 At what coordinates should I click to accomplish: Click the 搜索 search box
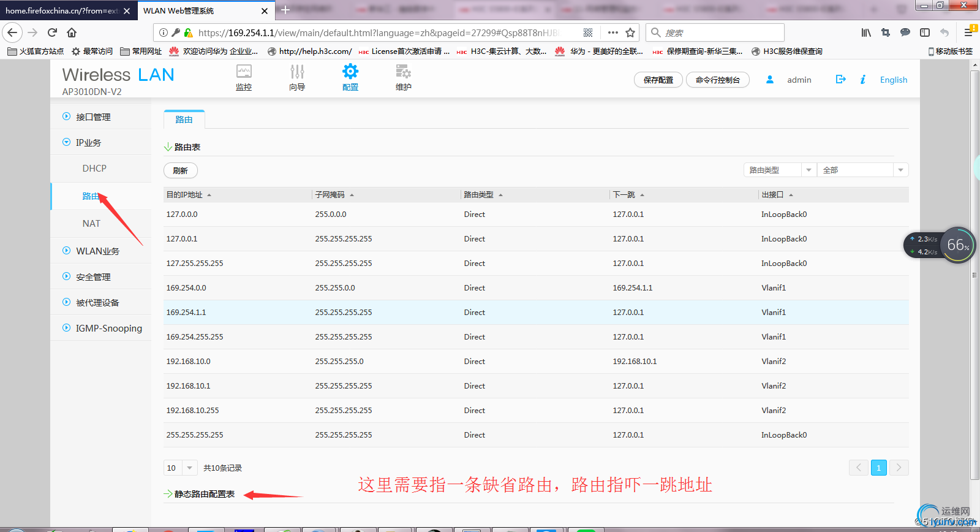point(715,32)
